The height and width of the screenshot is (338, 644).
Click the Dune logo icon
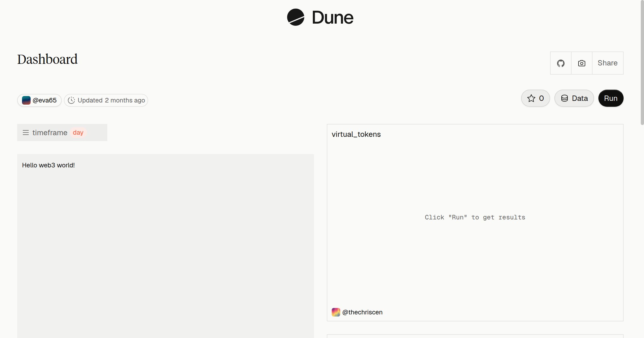point(295,17)
